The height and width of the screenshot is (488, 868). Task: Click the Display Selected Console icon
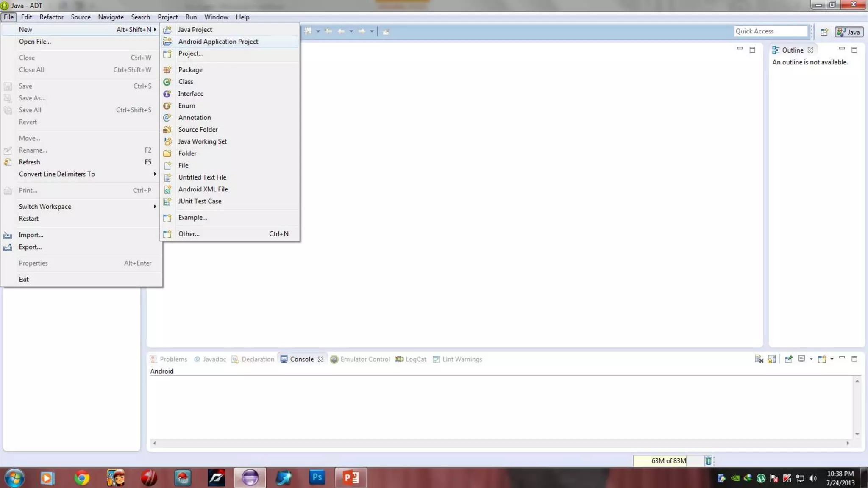(x=801, y=359)
